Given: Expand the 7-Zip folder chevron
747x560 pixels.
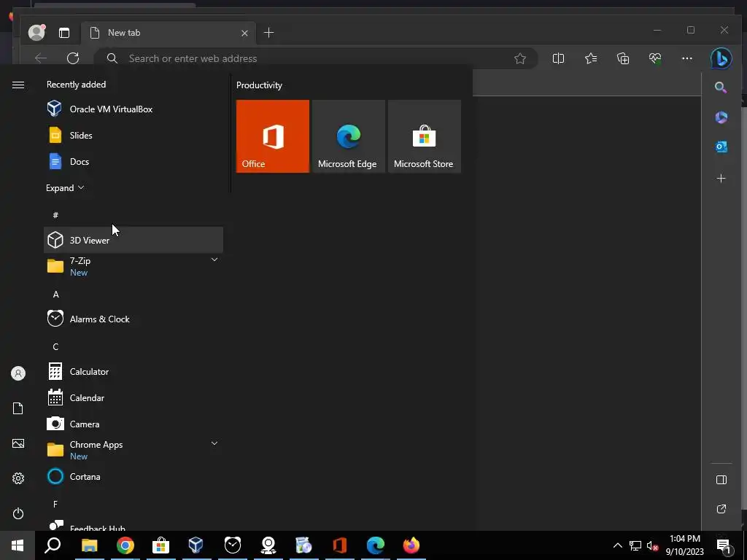Looking at the screenshot, I should [214, 260].
